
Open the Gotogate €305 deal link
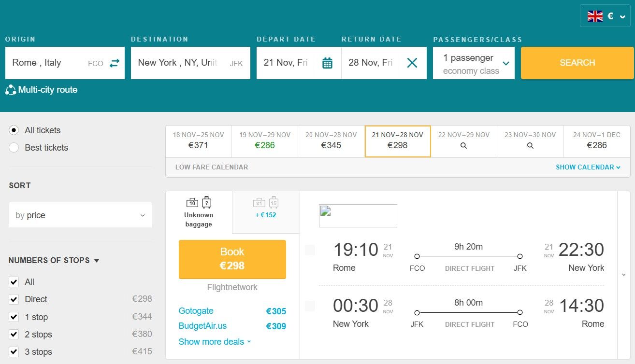pyautogui.click(x=196, y=311)
